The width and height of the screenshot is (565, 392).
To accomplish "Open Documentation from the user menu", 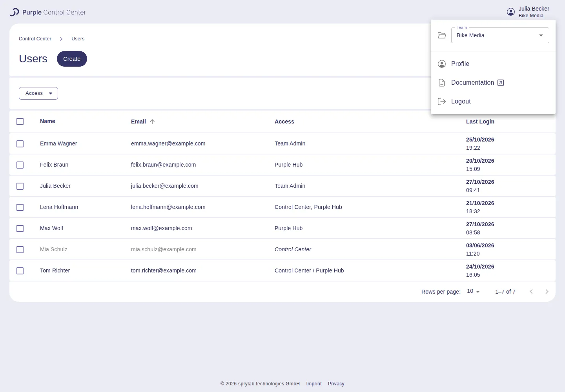I will (493, 83).
